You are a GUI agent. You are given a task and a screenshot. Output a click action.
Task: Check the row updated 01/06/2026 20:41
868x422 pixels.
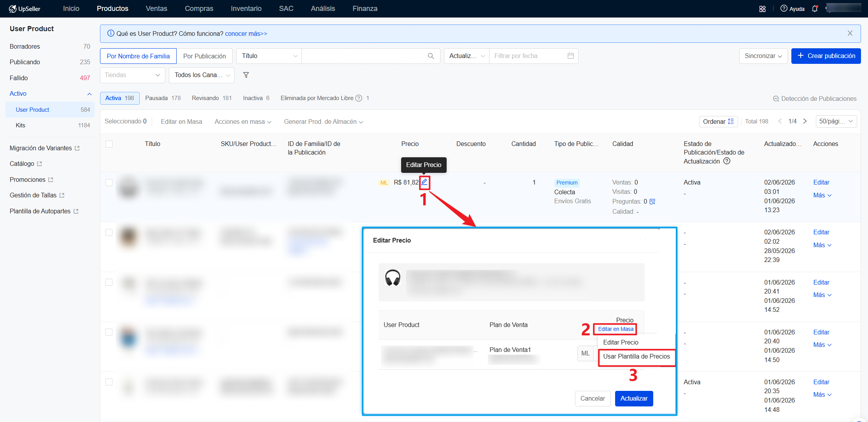109,282
